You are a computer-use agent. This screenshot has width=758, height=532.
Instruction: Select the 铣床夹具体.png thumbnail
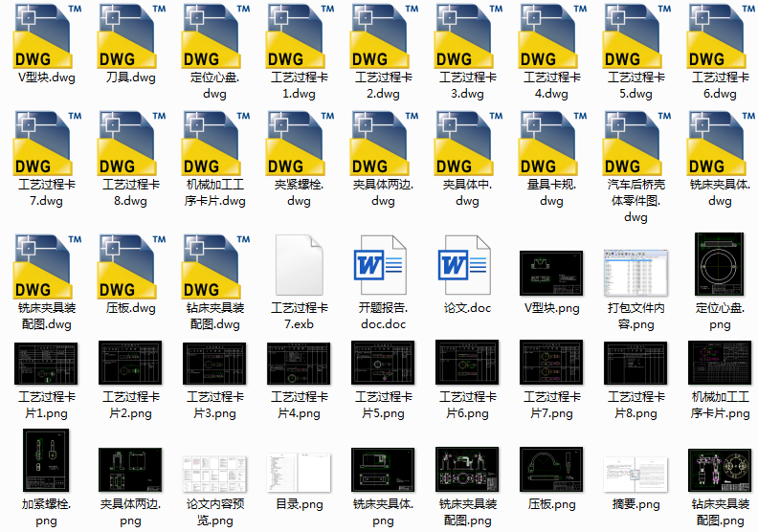[x=383, y=470]
